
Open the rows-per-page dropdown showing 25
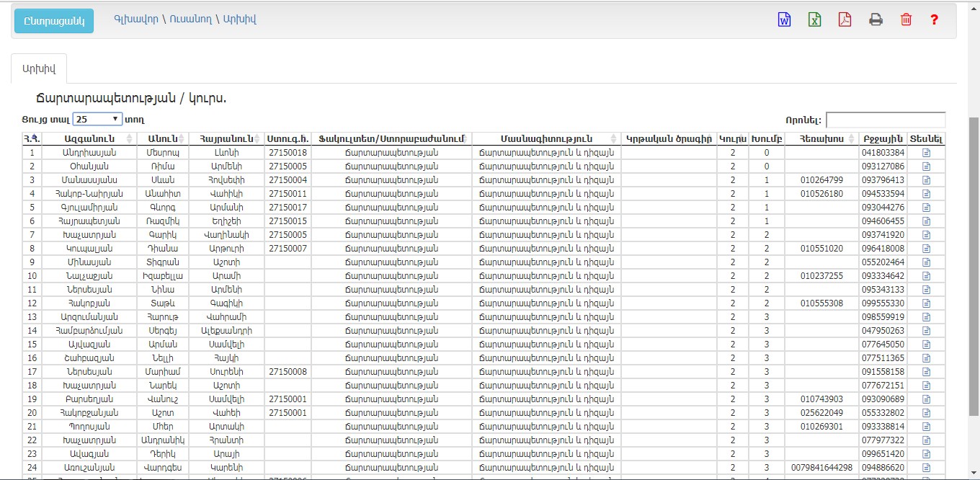[x=98, y=120]
